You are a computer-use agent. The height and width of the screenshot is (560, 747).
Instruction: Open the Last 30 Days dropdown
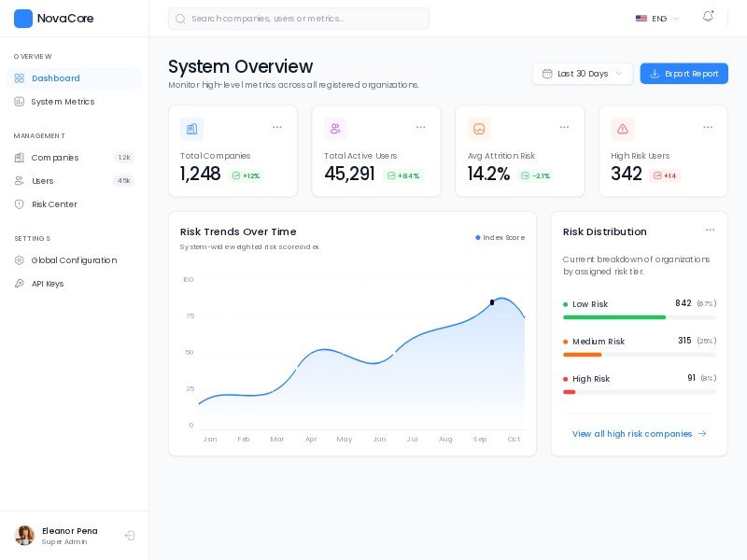click(583, 74)
